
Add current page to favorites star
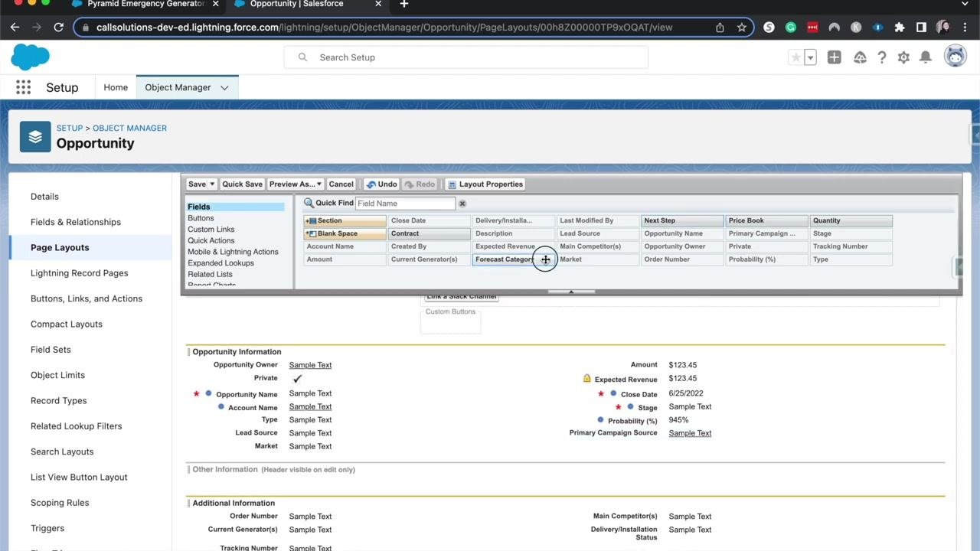[796, 57]
